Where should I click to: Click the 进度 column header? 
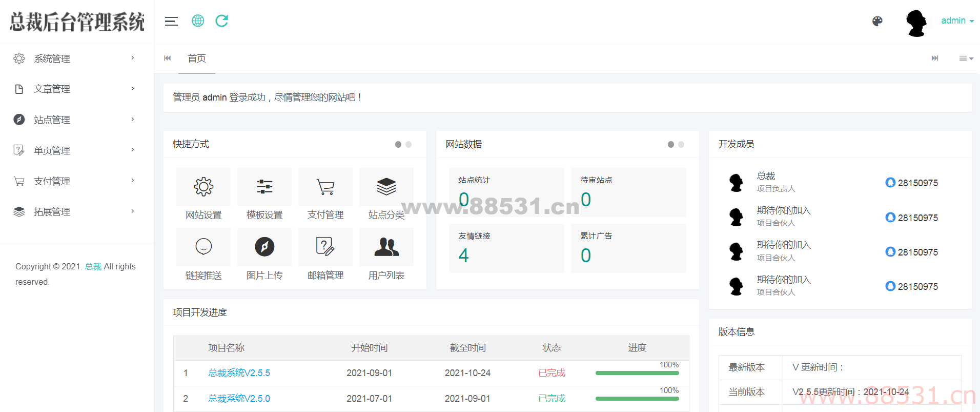(x=637, y=348)
